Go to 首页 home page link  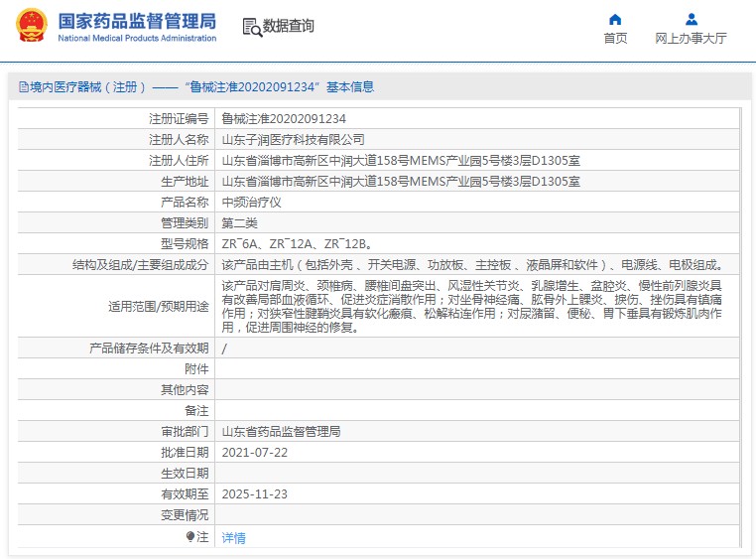tap(616, 38)
